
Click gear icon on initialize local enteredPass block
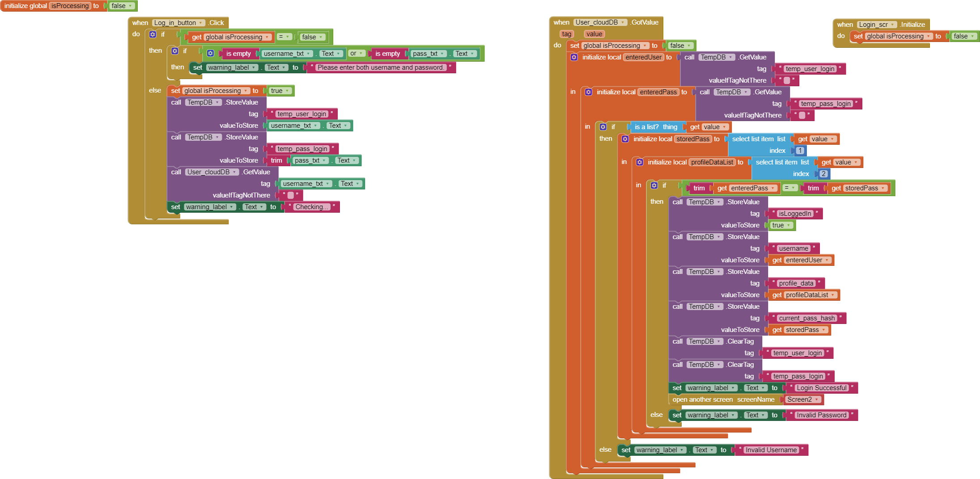(x=589, y=92)
